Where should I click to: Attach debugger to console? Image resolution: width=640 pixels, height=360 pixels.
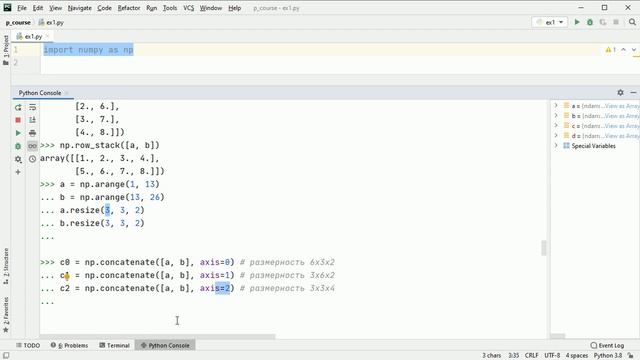pos(18,146)
